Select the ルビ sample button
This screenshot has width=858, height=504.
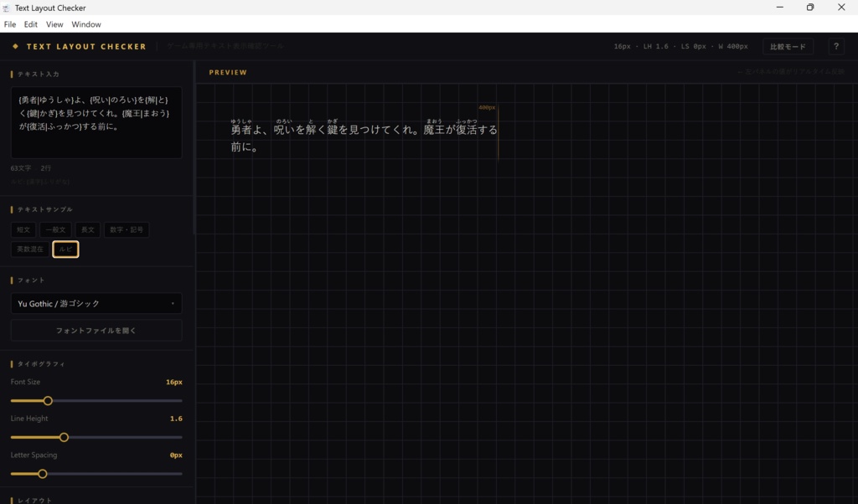click(x=65, y=249)
